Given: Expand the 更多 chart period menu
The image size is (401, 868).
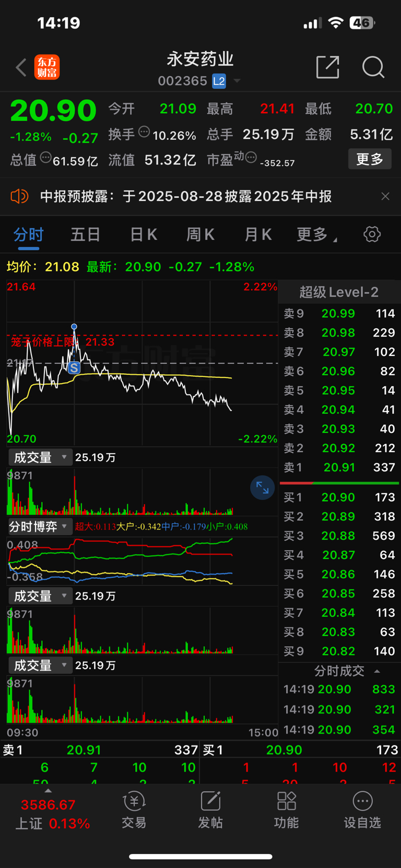Looking at the screenshot, I should 316,234.
